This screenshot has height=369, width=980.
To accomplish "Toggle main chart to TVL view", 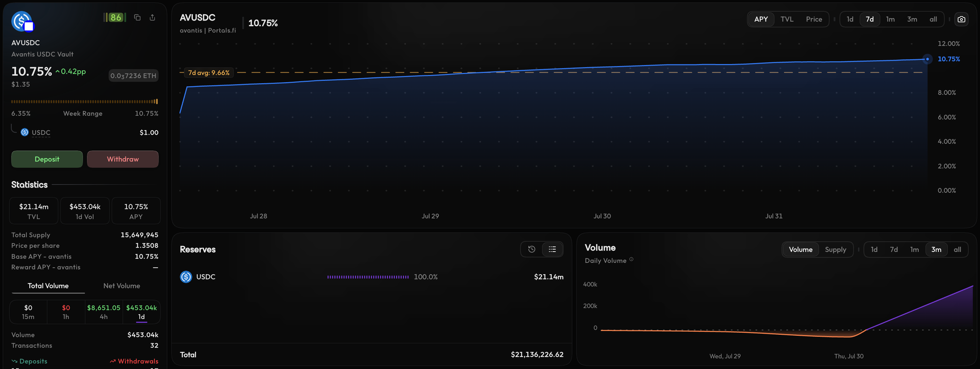I will pyautogui.click(x=787, y=20).
